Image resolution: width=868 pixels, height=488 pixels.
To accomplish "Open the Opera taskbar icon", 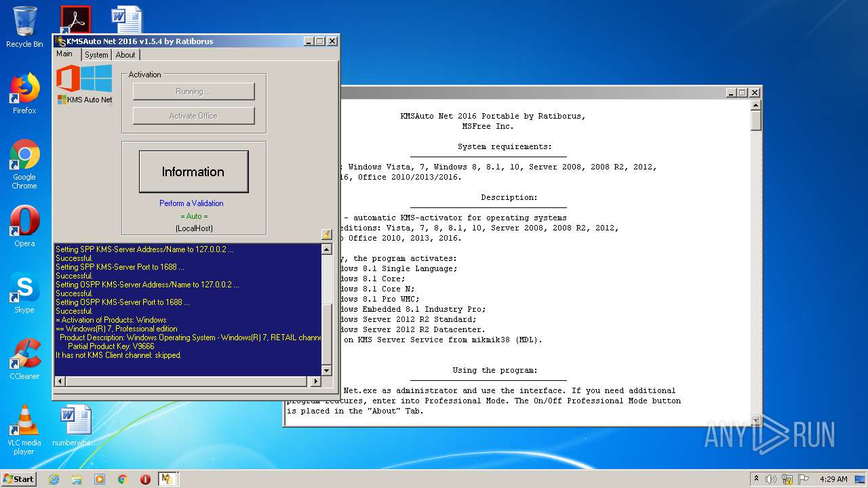I will point(145,479).
